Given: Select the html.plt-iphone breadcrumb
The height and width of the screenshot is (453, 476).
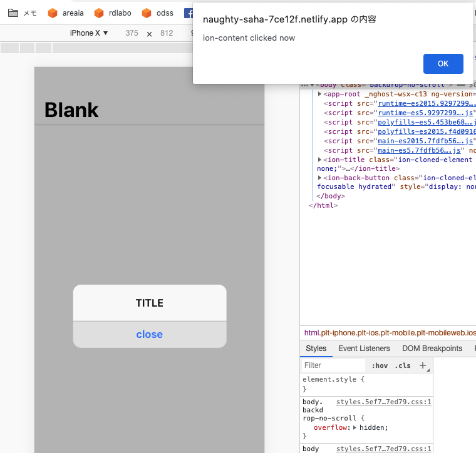Looking at the screenshot, I should 390,333.
